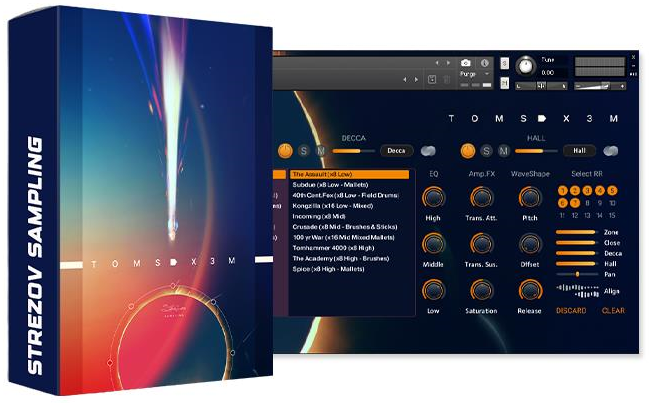Open the instrument info icon
649x403 pixels.
coord(485,63)
